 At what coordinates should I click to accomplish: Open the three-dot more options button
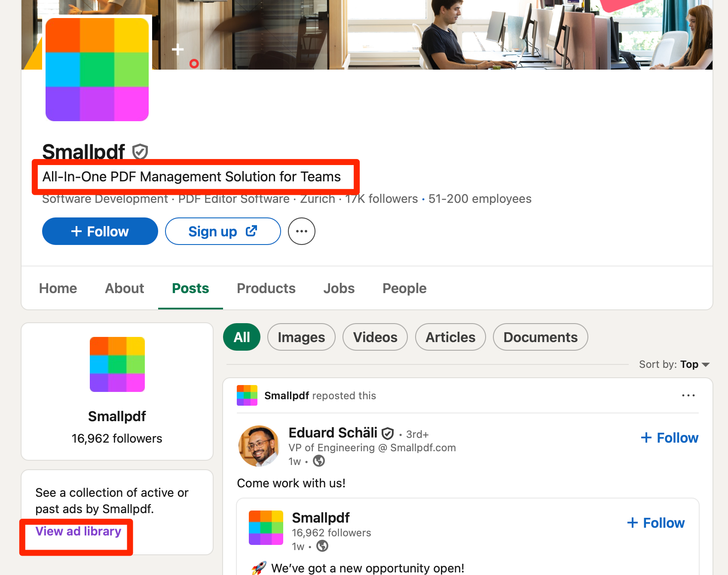(x=302, y=231)
